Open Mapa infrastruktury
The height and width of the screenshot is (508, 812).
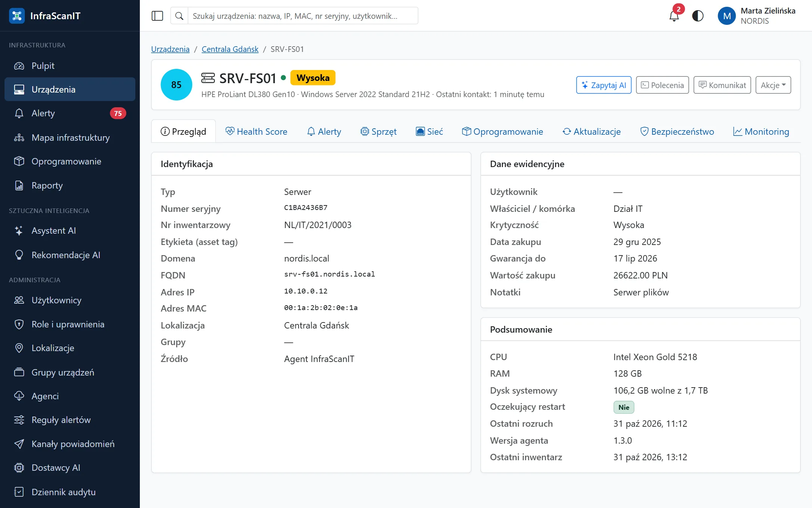tap(70, 138)
